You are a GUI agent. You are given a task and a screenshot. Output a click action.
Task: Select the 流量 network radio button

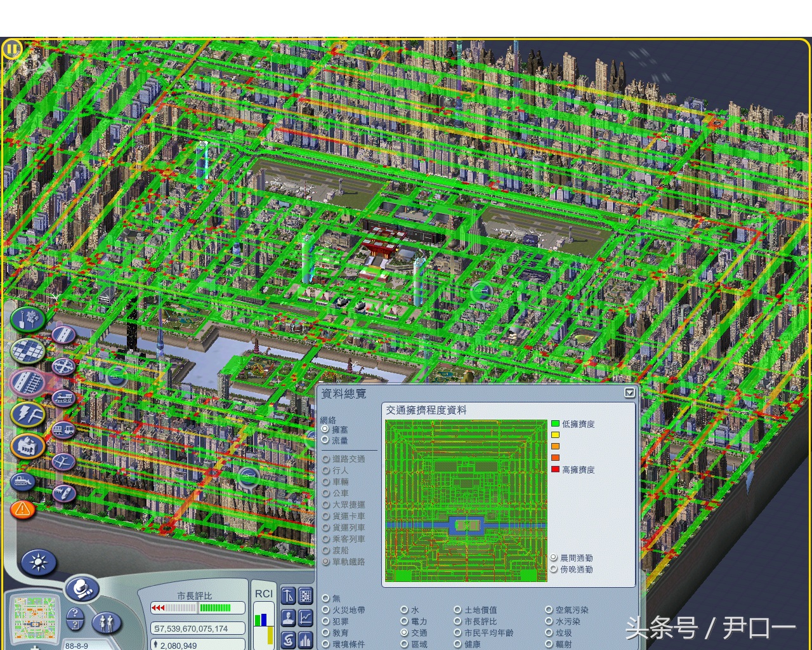pyautogui.click(x=325, y=441)
